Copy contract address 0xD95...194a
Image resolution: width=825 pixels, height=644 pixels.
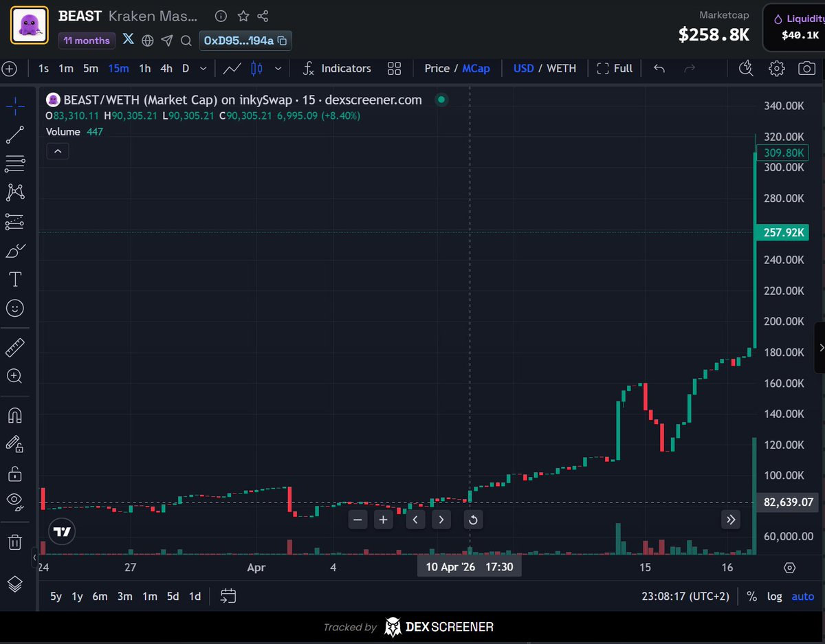(x=246, y=41)
